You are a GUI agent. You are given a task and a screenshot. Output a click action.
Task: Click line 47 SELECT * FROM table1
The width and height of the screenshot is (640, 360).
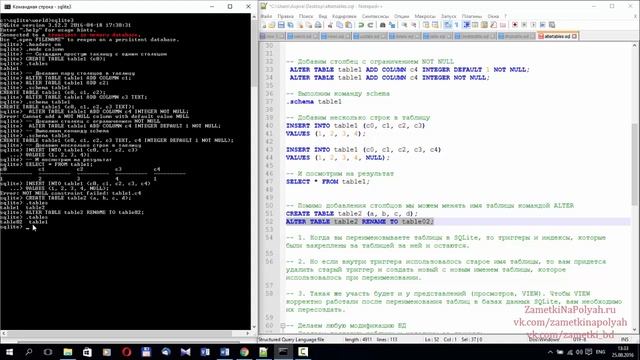click(328, 182)
